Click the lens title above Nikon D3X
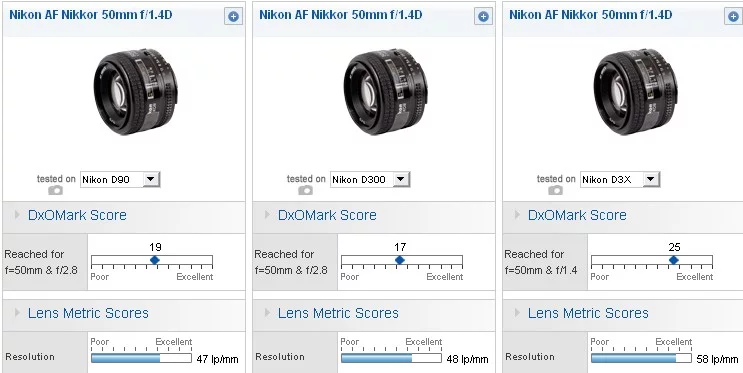Viewport: 743px width, 373px height. pos(590,15)
